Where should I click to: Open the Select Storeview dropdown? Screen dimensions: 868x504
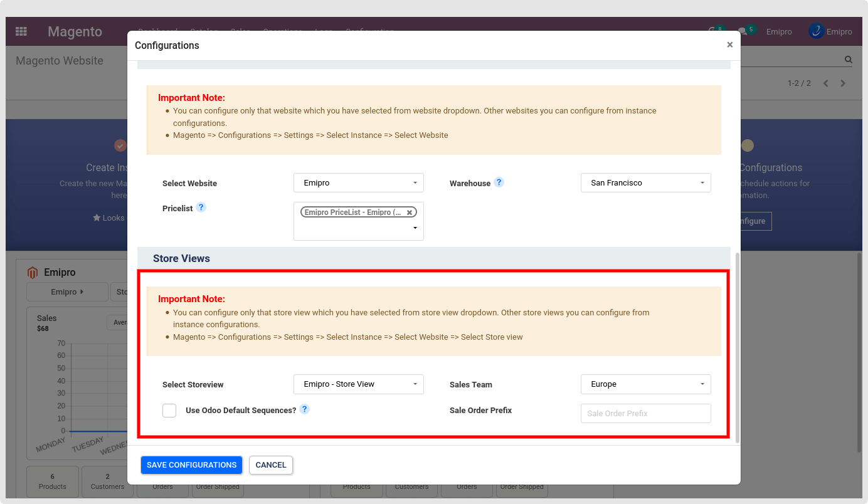[x=359, y=384]
